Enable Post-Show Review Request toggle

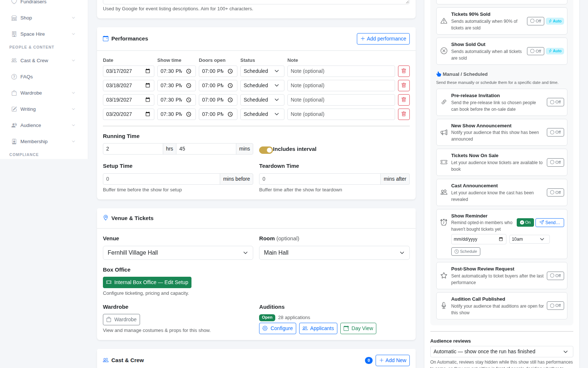555,276
